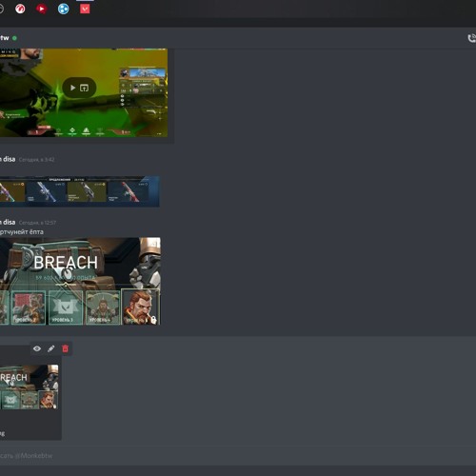The image size is (476, 476).
Task: Open the red-and-white circular app icon in top bar
Action: 20,9
